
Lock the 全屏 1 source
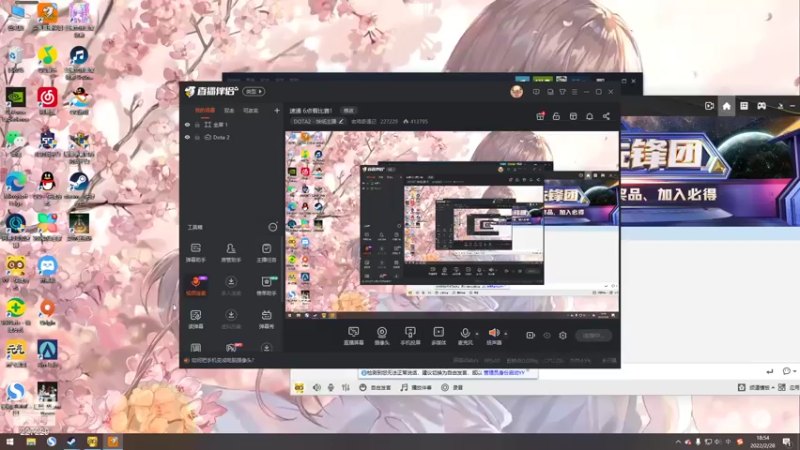point(197,124)
